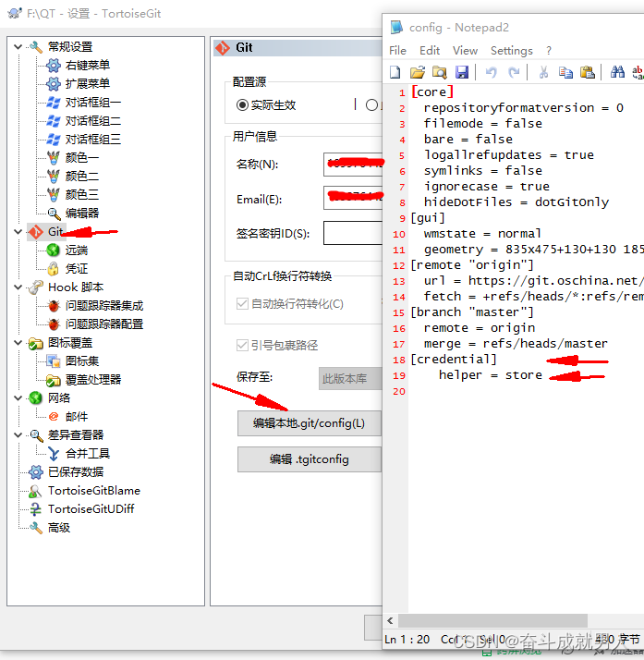Select TortoiseGitBlame in settings tree
Screen dimensions: 644x660
point(94,491)
